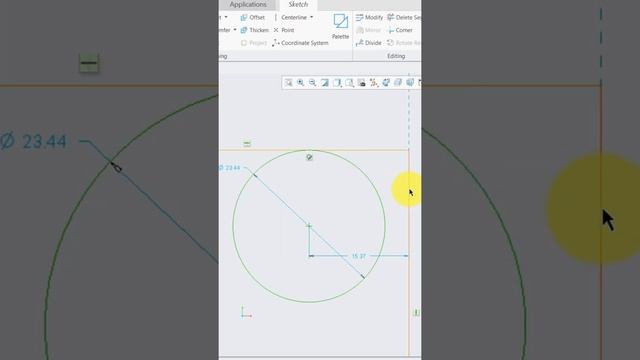Click the Zoom In icon
Image resolution: width=640 pixels, height=360 pixels.
300,83
